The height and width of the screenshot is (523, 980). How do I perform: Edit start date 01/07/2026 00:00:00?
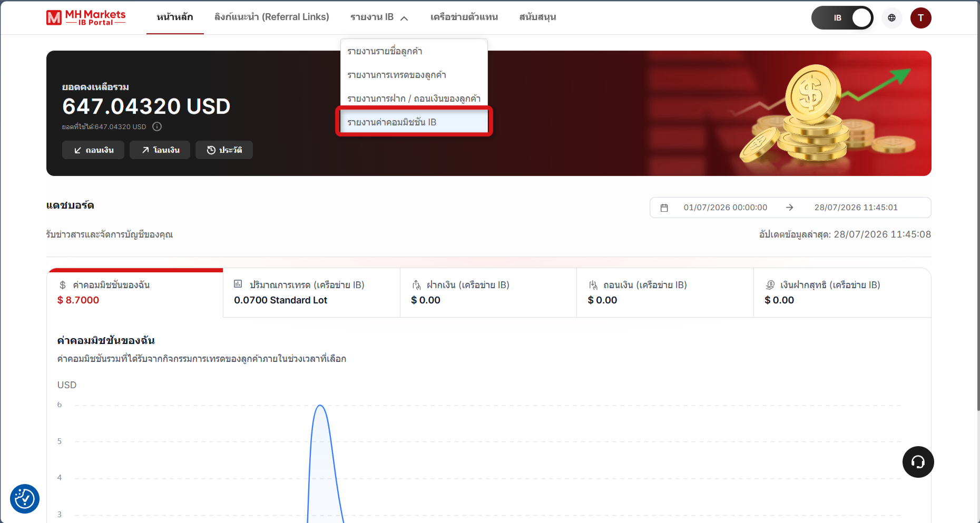725,208
